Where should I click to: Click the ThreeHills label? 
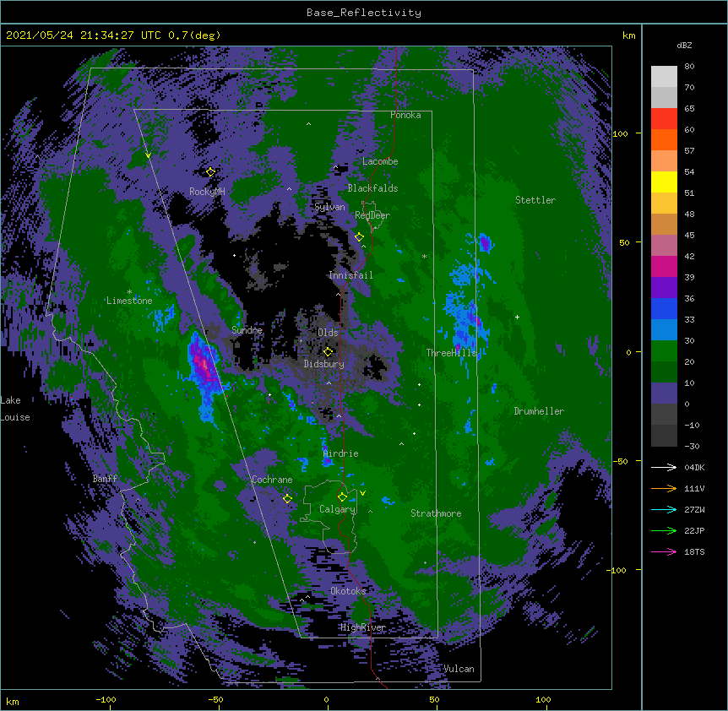451,353
